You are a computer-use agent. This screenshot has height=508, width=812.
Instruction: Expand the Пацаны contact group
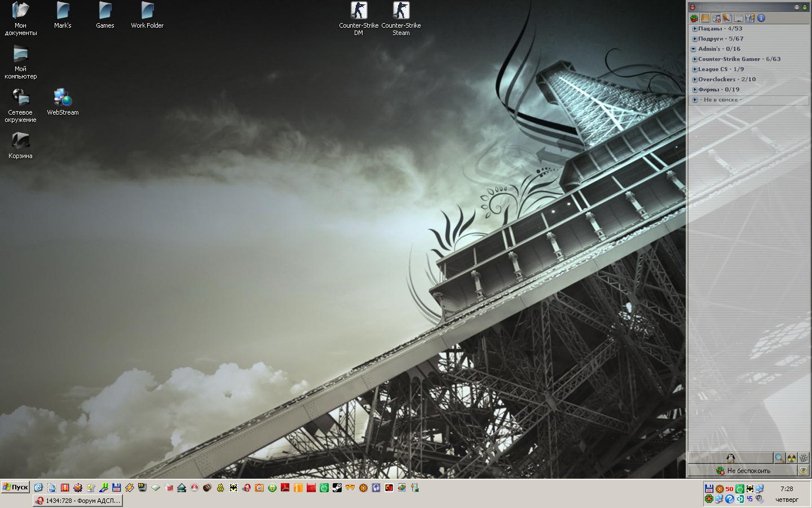pos(695,29)
